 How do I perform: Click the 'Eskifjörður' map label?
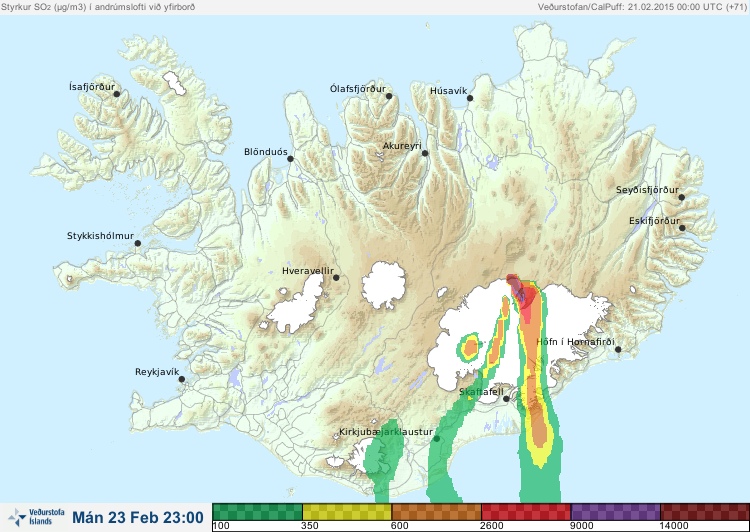[654, 221]
